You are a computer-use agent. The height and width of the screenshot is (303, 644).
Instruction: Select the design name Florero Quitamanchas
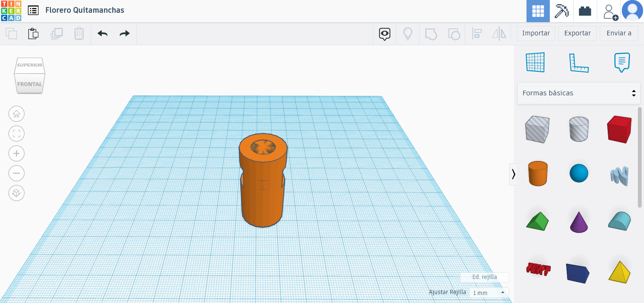point(85,10)
